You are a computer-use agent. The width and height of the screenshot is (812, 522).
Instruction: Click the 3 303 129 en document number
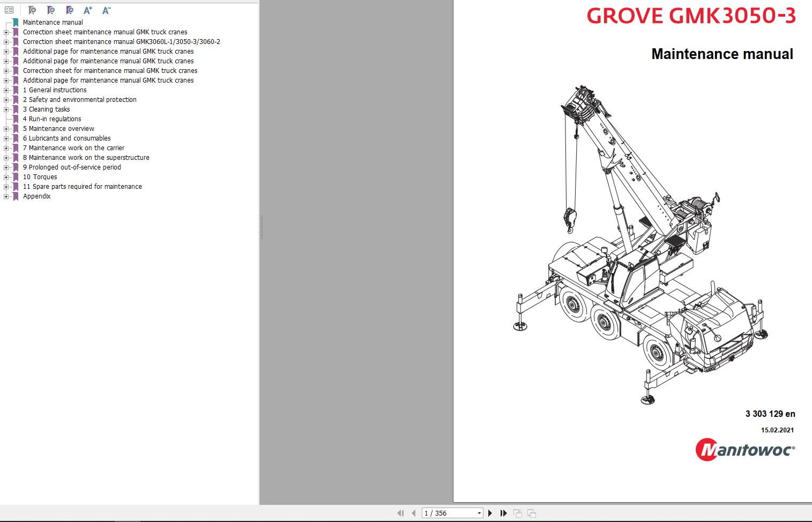tap(770, 414)
